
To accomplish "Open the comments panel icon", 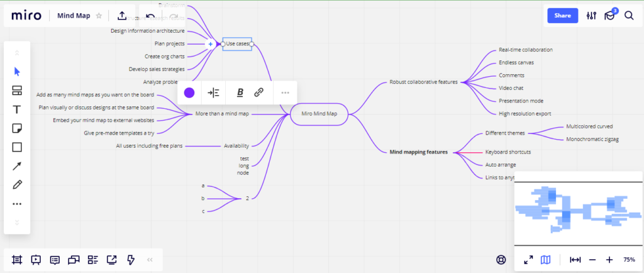I will [x=55, y=259].
